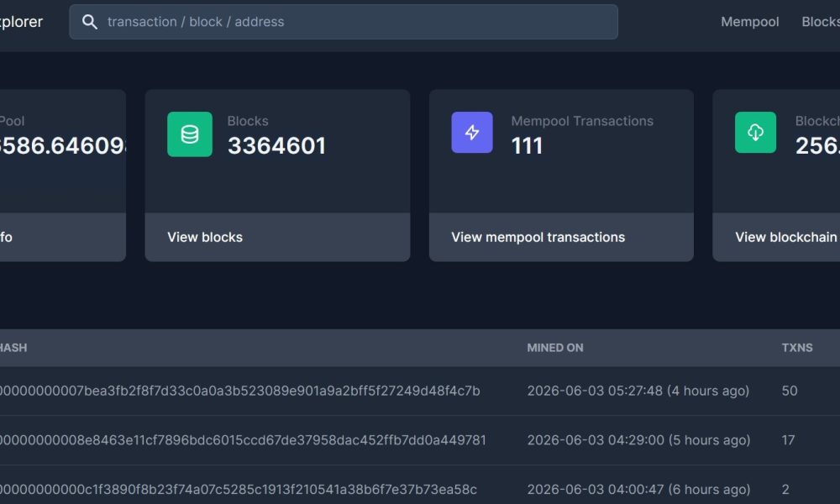Click the Blocks count 3364601
This screenshot has width=840, height=504.
click(276, 145)
